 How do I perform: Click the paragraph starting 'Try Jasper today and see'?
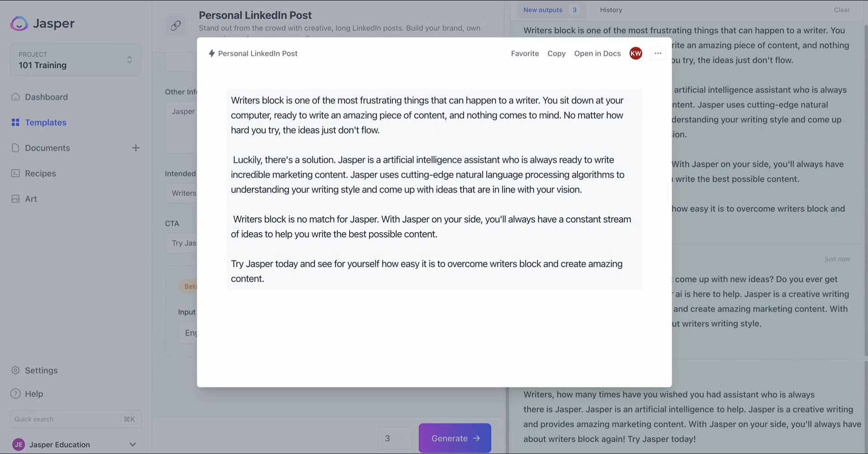click(427, 271)
